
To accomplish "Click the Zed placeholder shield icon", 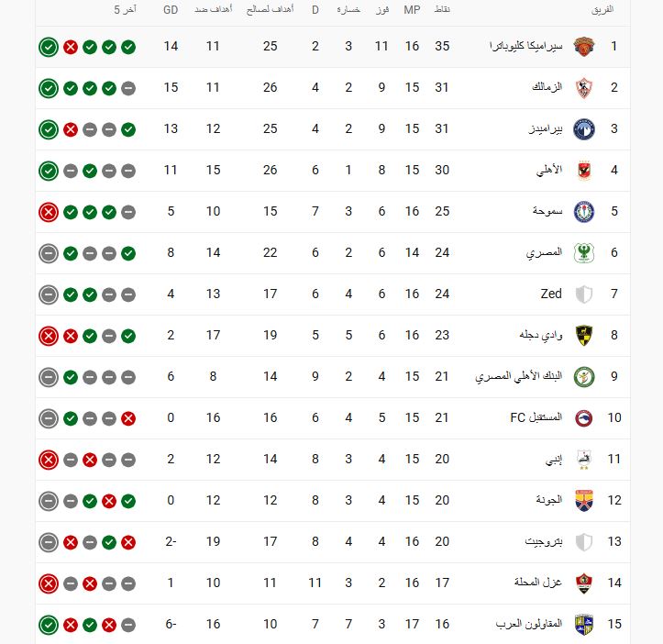I will pyautogui.click(x=583, y=294).
